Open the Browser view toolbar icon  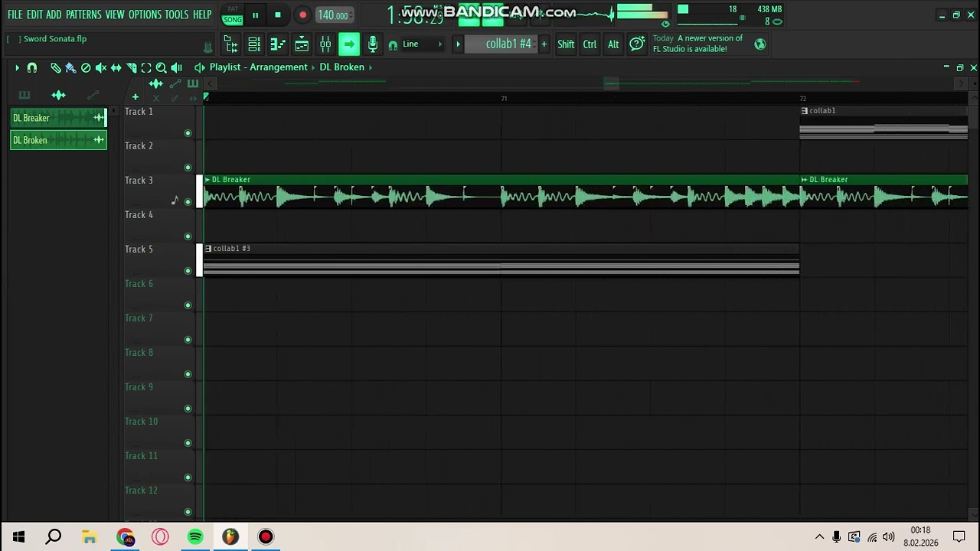[230, 44]
